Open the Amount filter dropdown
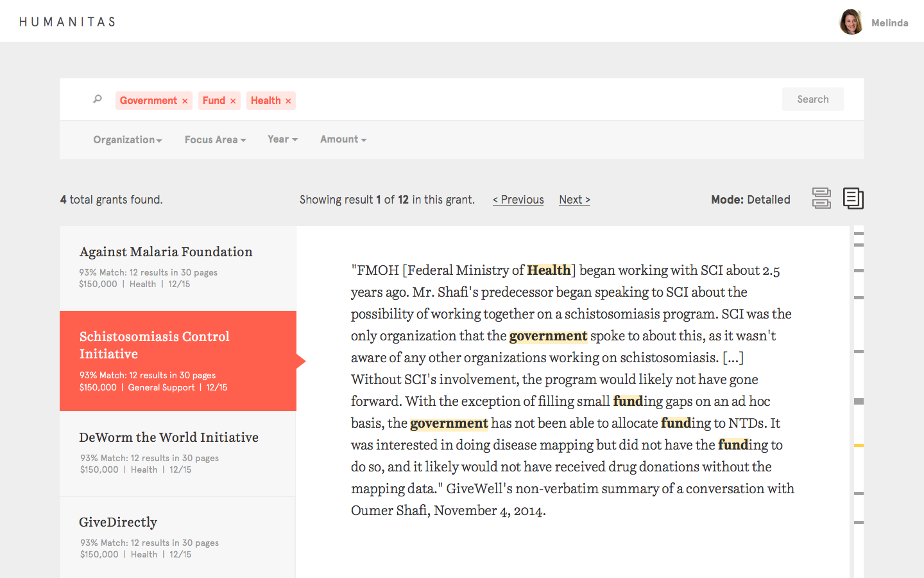 pos(343,139)
